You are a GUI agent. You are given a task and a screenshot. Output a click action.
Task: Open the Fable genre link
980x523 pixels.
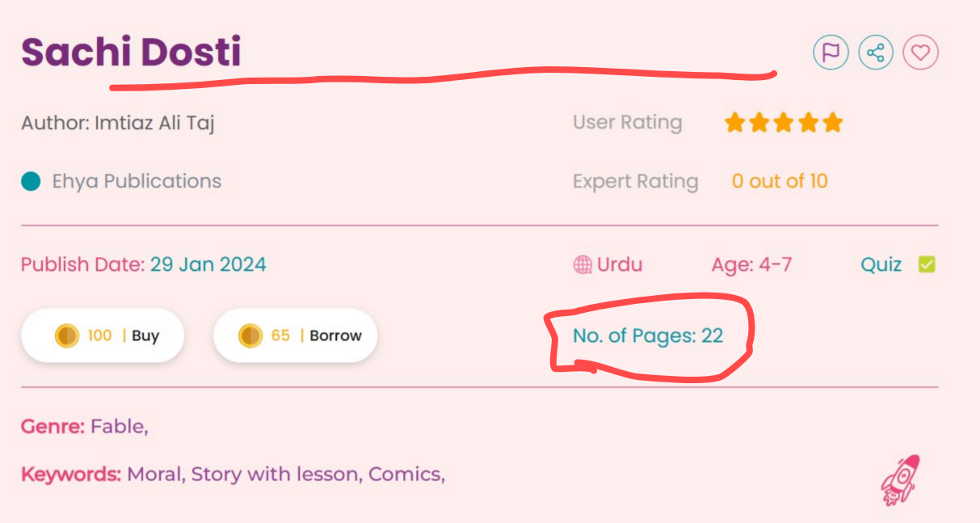tap(117, 426)
